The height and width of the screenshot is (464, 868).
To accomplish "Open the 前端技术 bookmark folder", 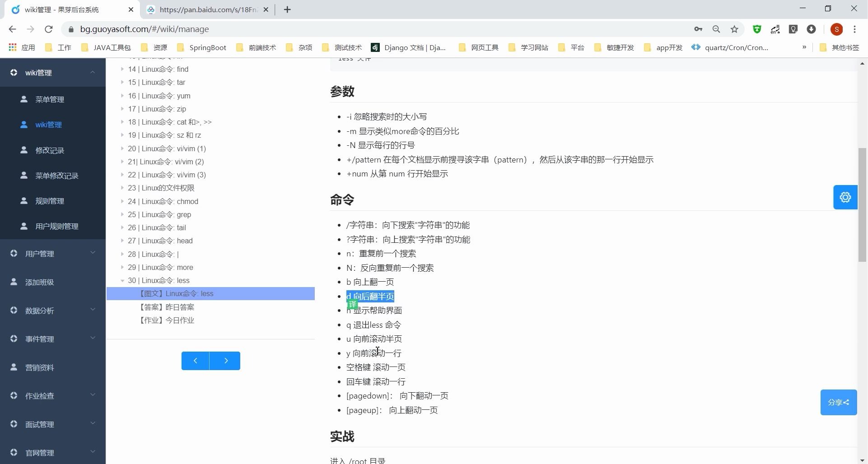I will pos(256,47).
